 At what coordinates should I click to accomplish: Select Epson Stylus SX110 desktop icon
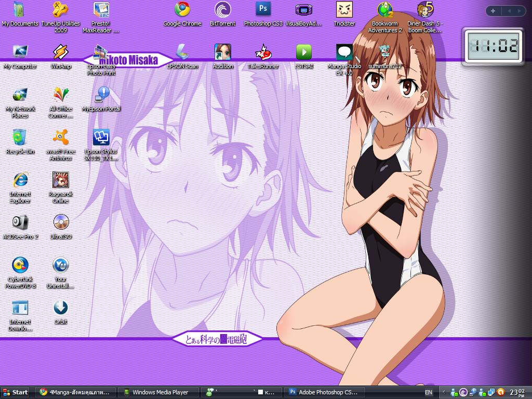101,145
